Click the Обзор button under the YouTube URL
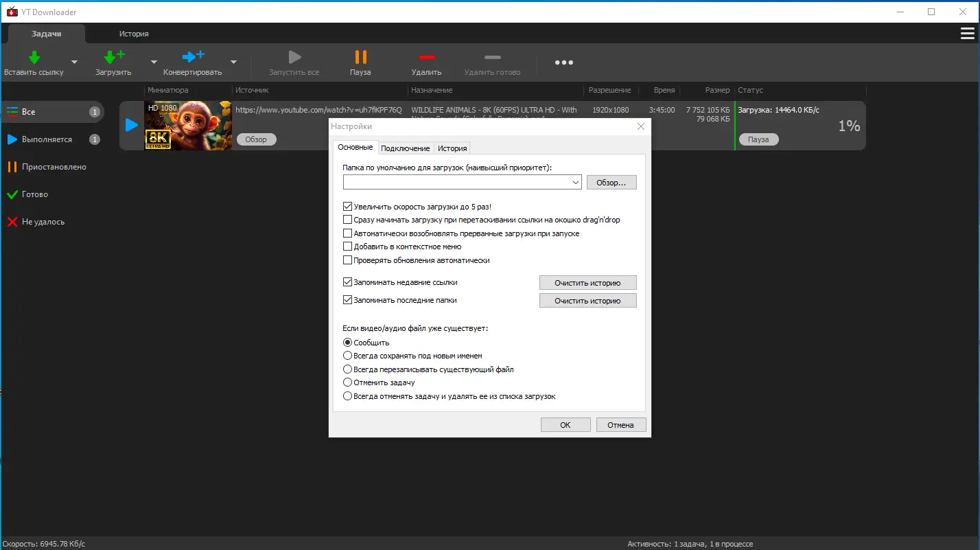 pos(256,139)
